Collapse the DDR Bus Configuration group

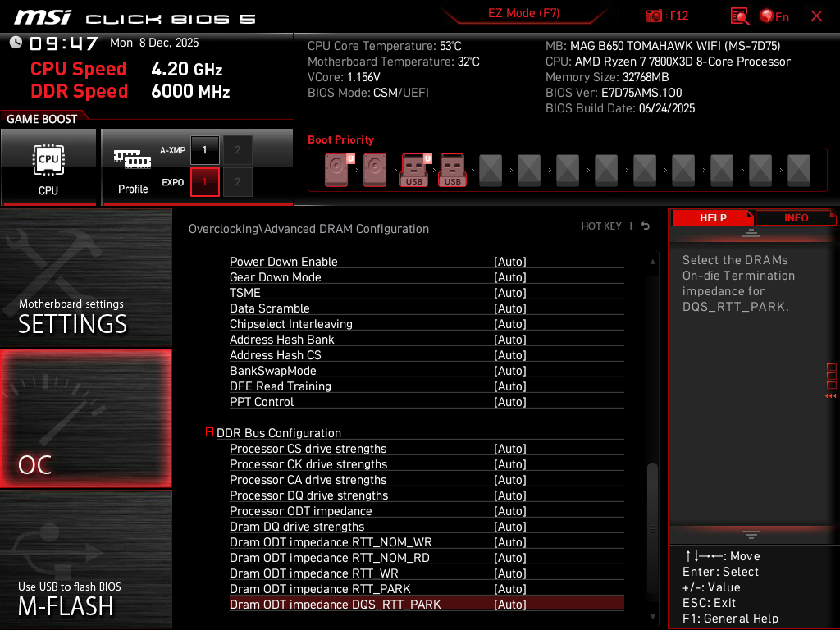(x=209, y=432)
